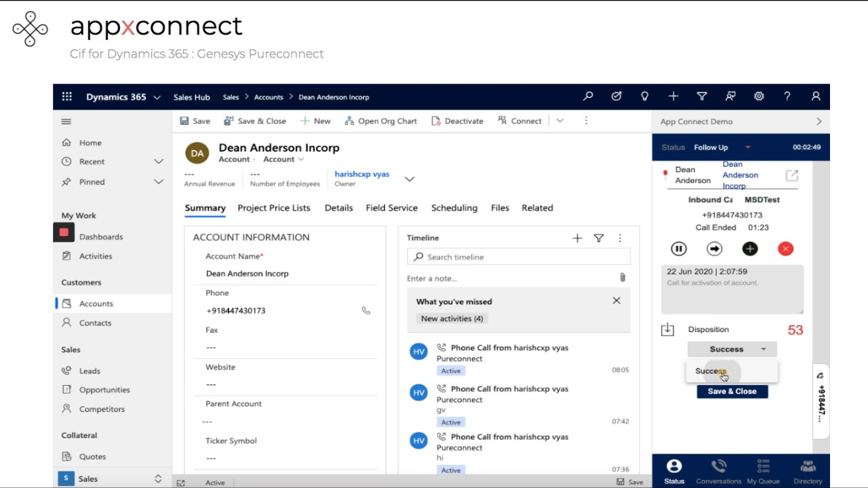The height and width of the screenshot is (488, 868).
Task: Open Conversations in softphone bottom bar
Action: [719, 472]
